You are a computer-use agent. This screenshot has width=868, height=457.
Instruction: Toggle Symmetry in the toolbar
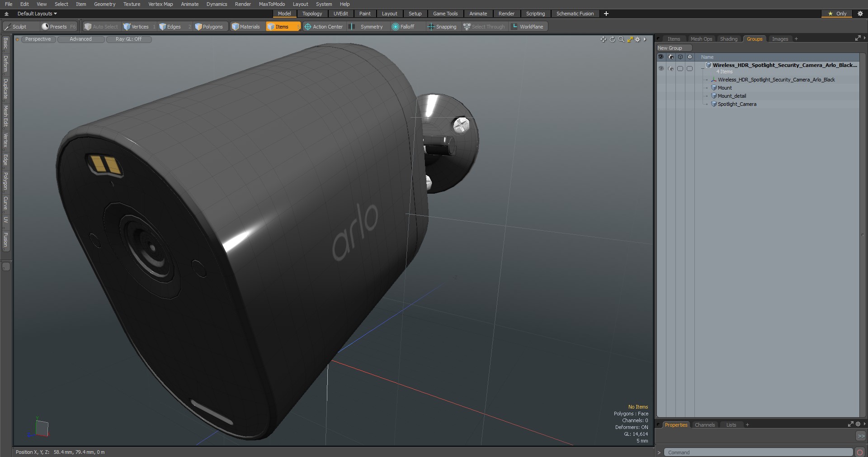click(367, 27)
